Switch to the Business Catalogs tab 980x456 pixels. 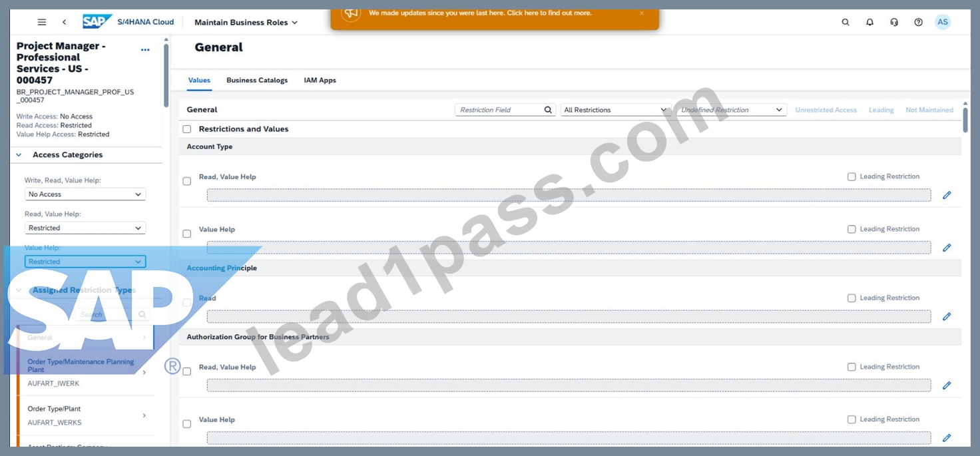click(x=257, y=80)
